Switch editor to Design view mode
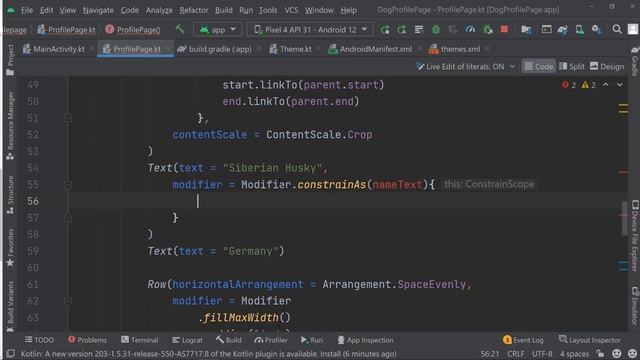The image size is (640, 360). tap(607, 66)
